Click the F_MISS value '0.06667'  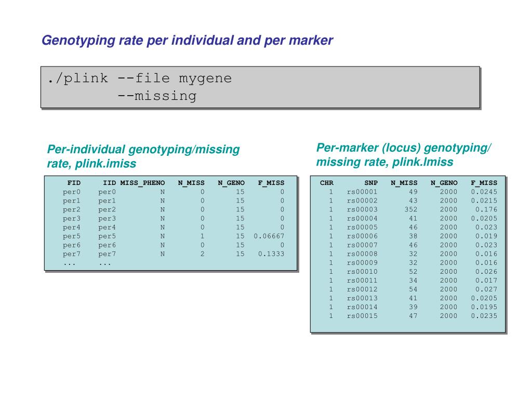269,236
